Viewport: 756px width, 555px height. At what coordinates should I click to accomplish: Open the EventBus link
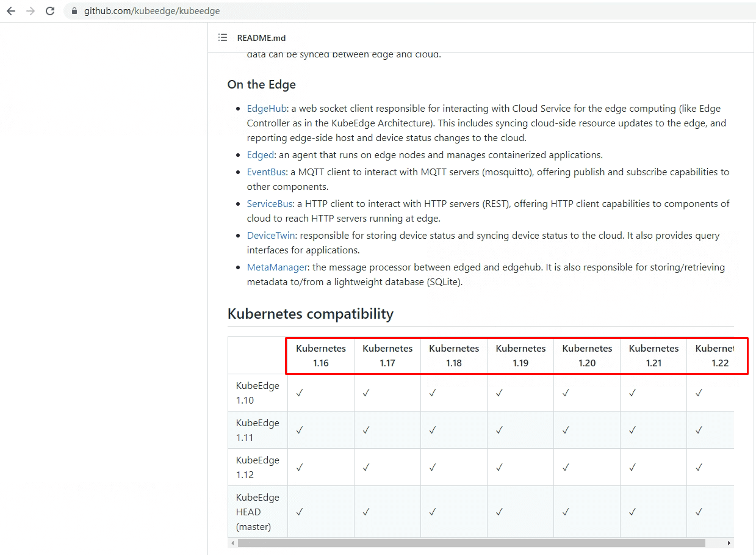point(267,172)
